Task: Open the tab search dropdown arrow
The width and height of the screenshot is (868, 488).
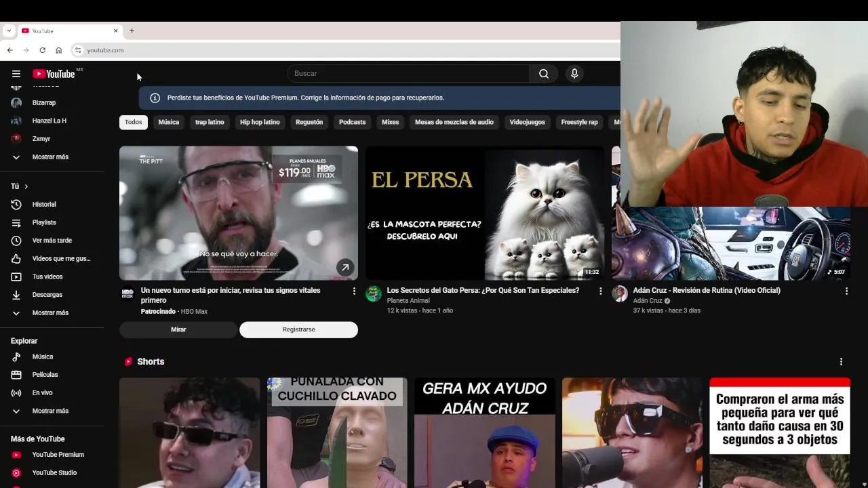Action: (x=8, y=30)
